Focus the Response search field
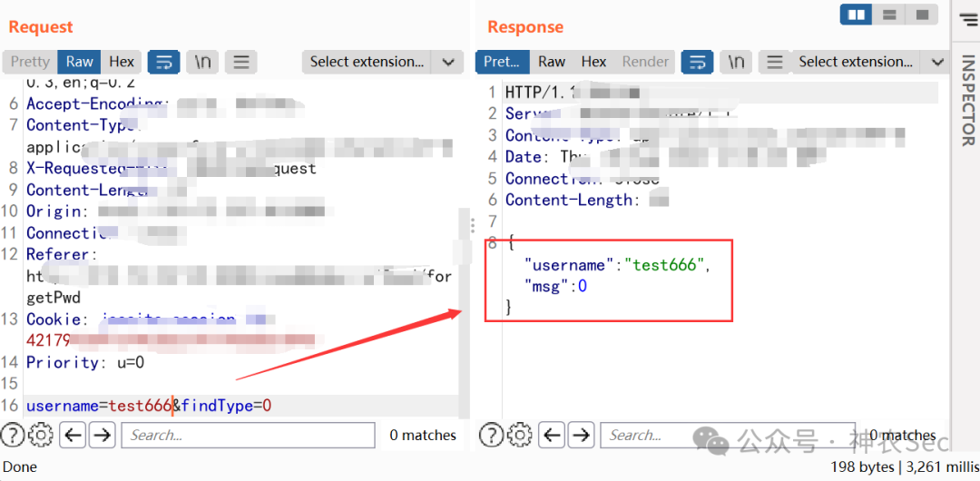Screen dimensions: 980x481 [728, 435]
